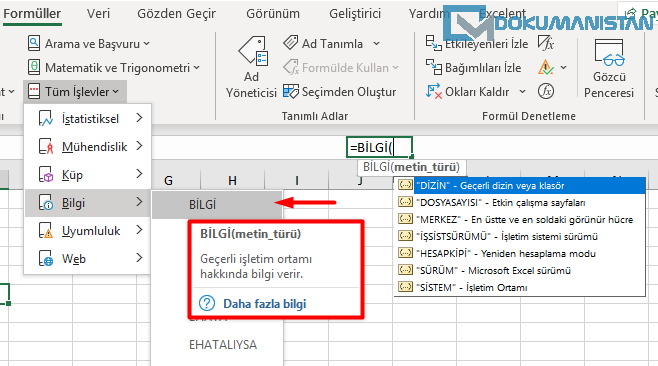Click Okları Kaldır button
This screenshot has height=366, width=658.
tap(467, 92)
